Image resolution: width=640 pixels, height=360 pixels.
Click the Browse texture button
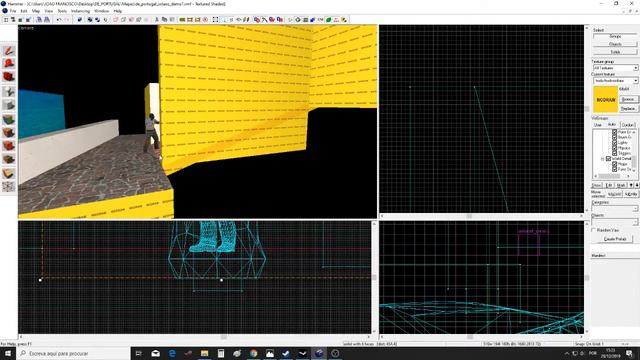point(628,100)
